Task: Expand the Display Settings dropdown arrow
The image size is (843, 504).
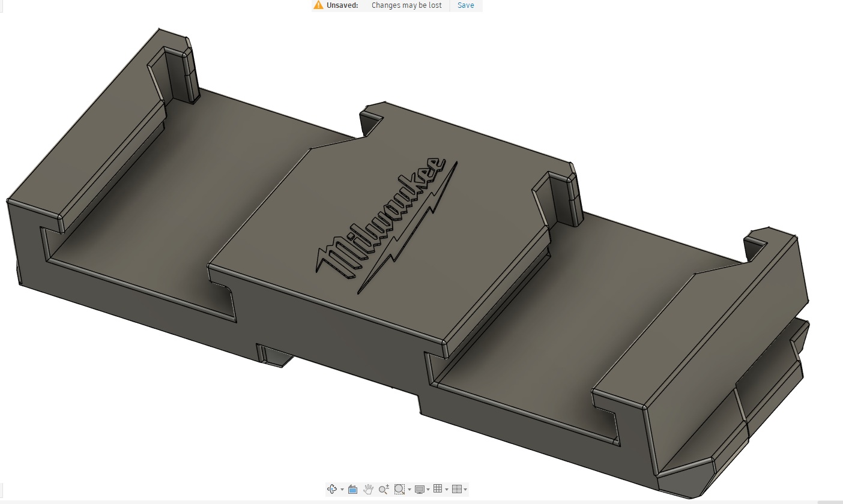Action: pyautogui.click(x=428, y=490)
